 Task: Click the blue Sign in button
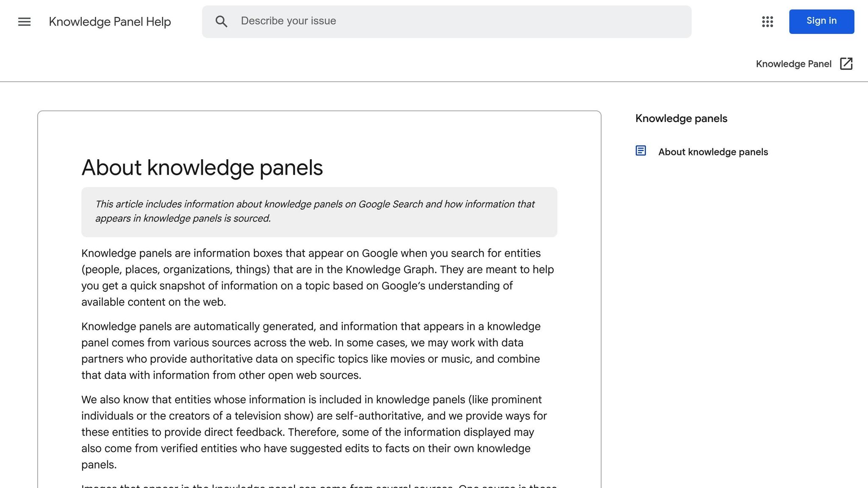(821, 21)
